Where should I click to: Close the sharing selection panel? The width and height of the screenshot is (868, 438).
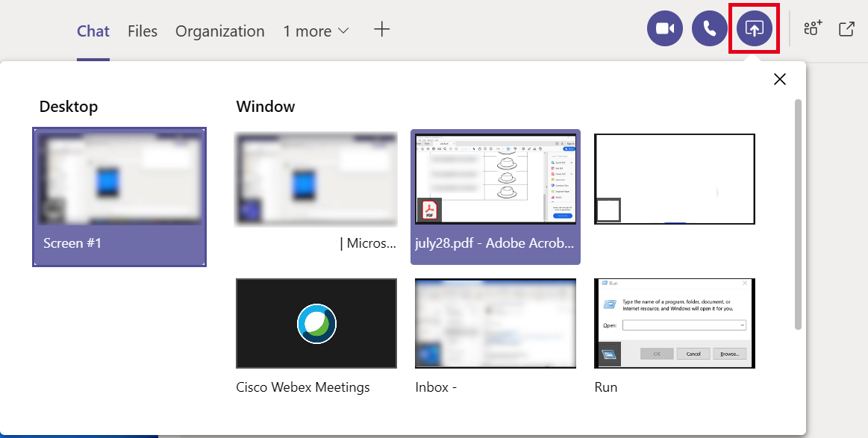click(x=779, y=78)
